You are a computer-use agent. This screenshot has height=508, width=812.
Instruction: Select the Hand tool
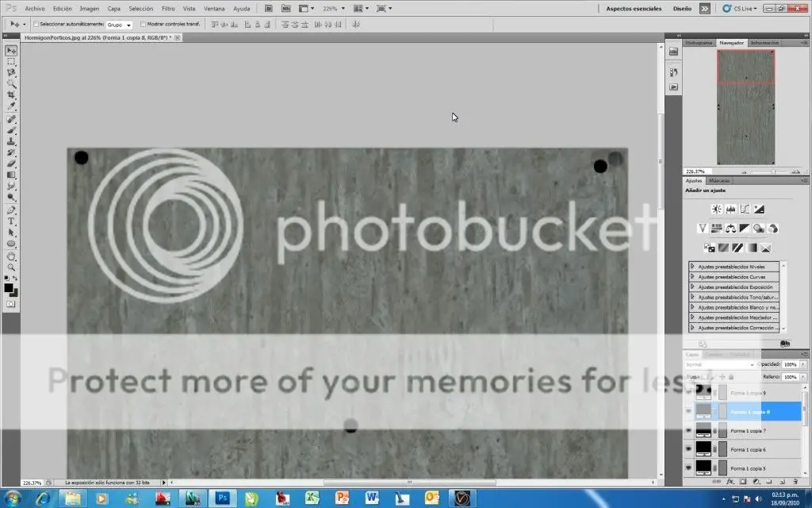[11, 256]
